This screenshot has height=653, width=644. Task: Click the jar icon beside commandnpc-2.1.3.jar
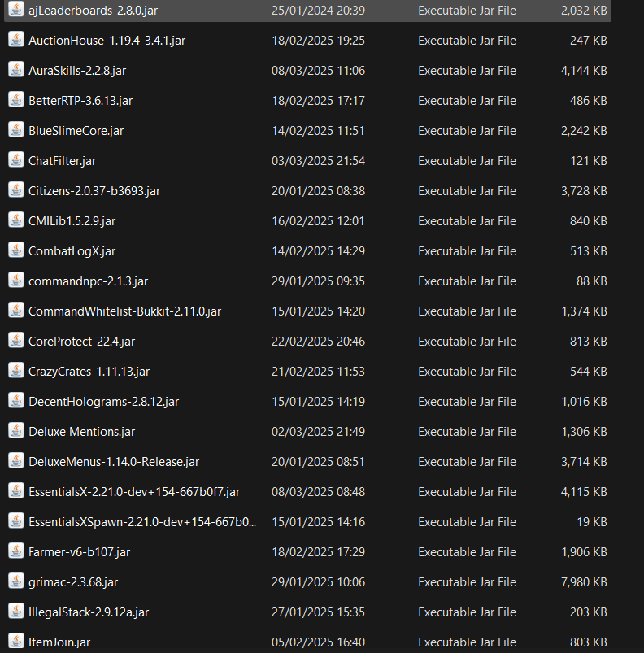[16, 281]
